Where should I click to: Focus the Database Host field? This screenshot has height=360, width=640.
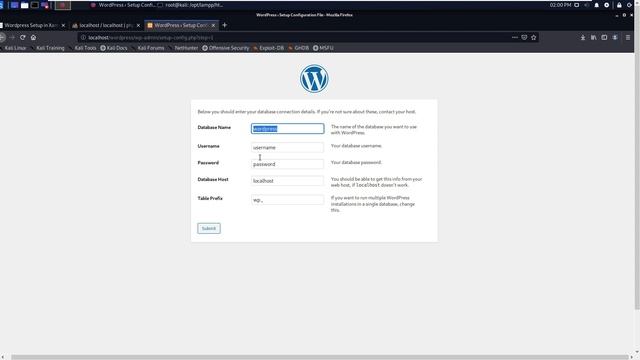click(287, 181)
